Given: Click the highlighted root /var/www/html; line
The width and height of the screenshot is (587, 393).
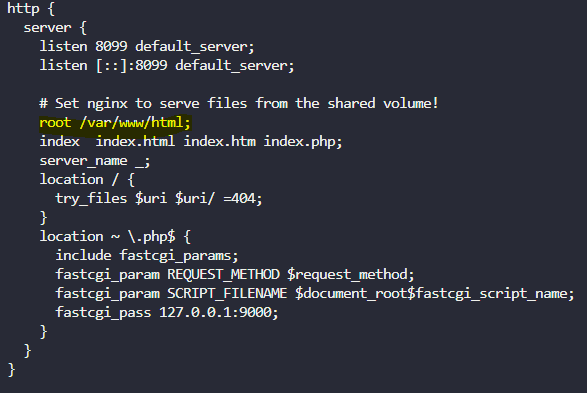Looking at the screenshot, I should click(115, 123).
